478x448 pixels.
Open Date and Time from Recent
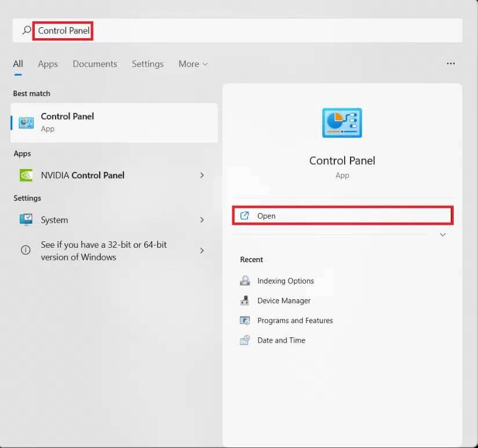(x=281, y=340)
